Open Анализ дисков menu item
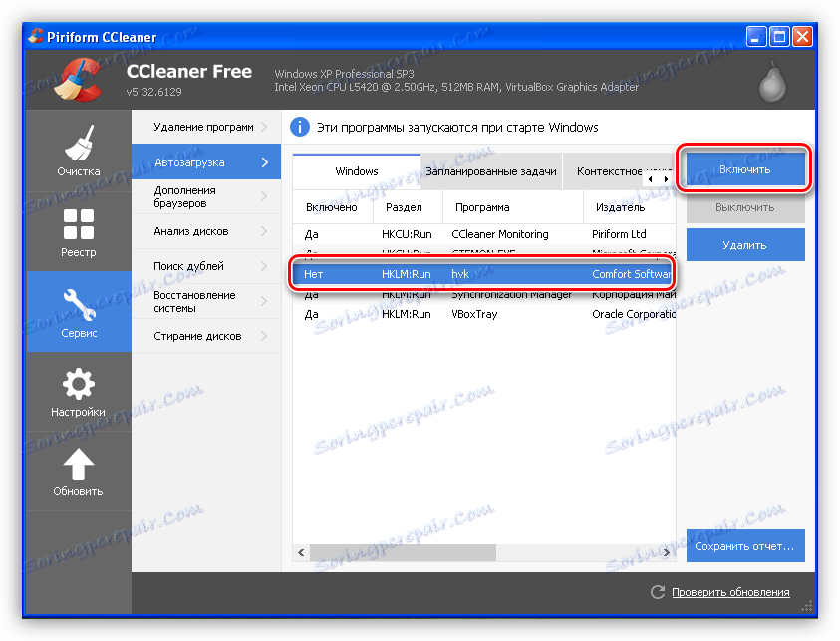This screenshot has width=840, height=641. coord(206,231)
